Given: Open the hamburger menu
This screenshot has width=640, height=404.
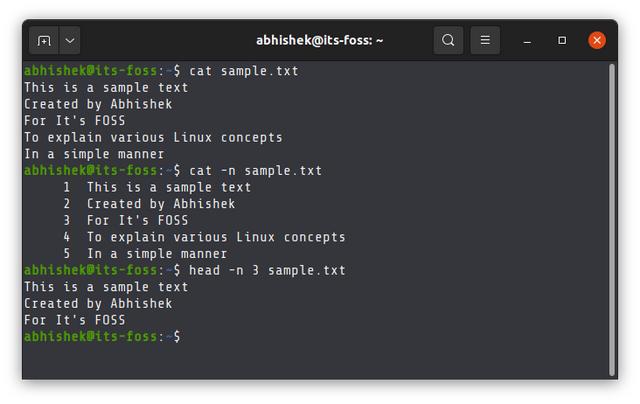Looking at the screenshot, I should tap(485, 40).
